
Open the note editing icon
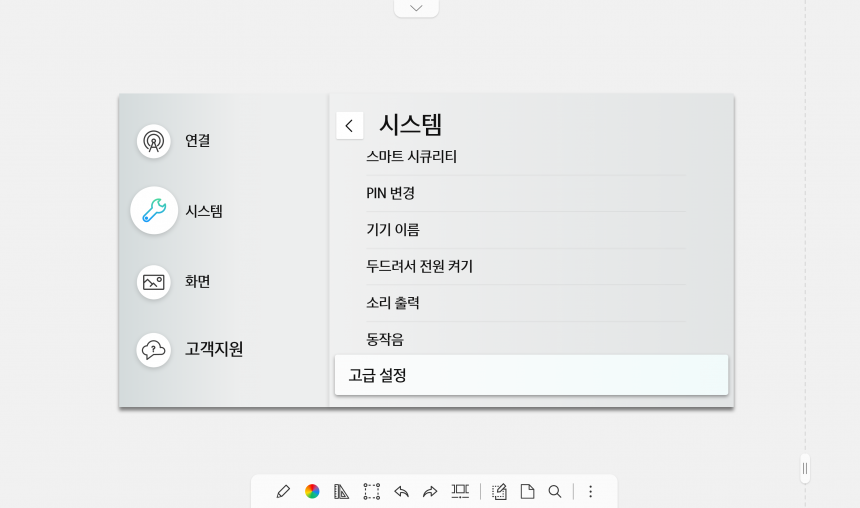[499, 491]
